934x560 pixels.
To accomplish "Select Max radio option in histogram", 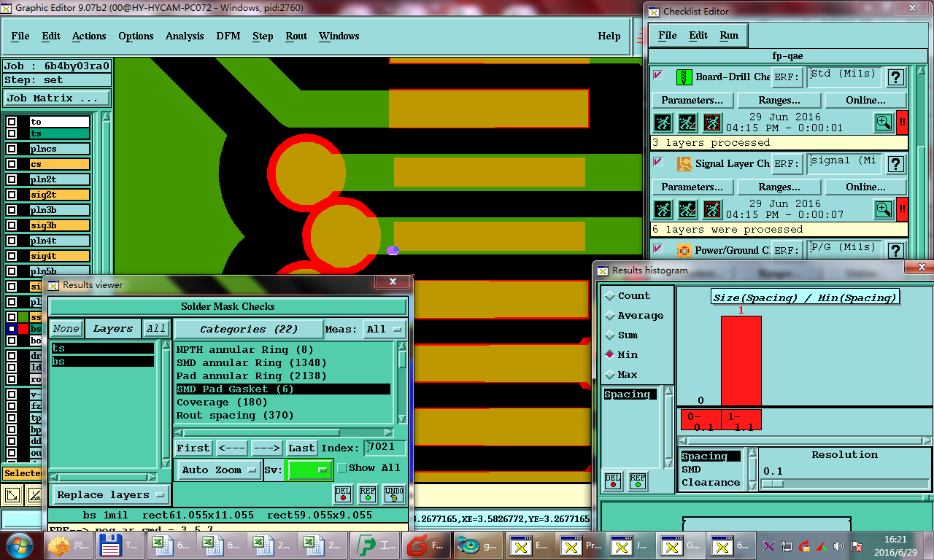I will (610, 375).
